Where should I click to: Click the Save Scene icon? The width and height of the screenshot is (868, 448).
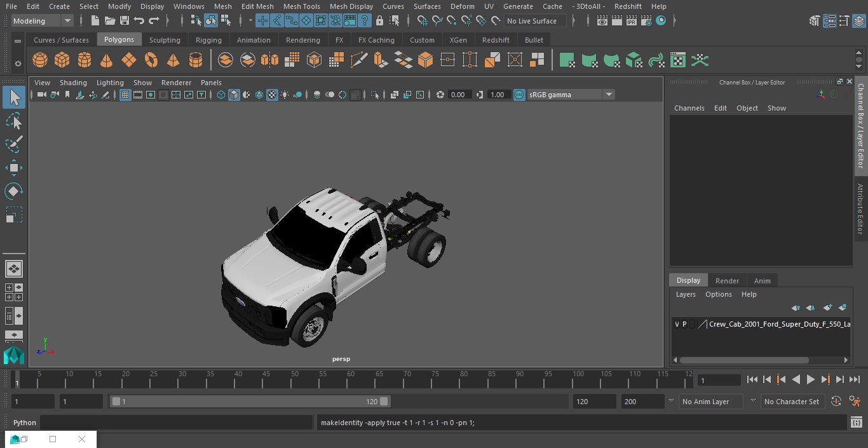click(x=125, y=21)
